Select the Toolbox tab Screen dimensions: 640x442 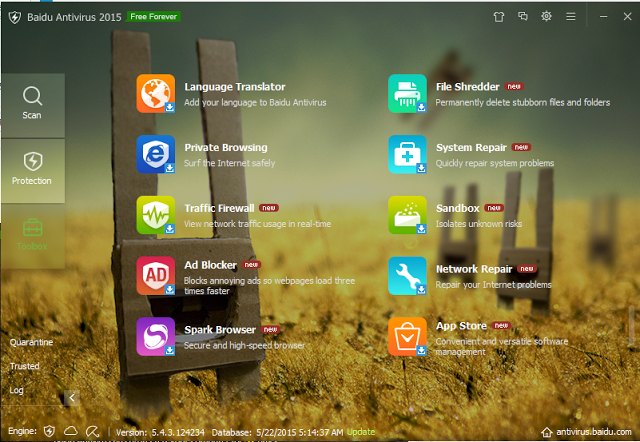pos(33,236)
